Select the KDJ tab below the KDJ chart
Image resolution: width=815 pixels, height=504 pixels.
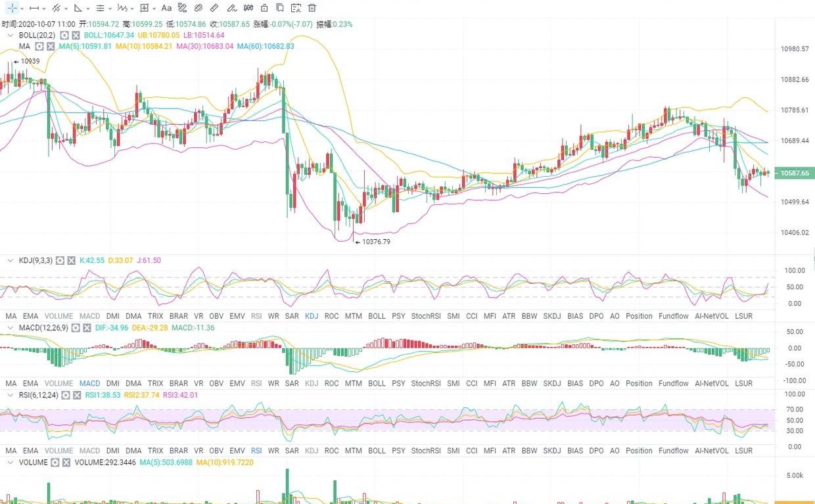coord(312,316)
